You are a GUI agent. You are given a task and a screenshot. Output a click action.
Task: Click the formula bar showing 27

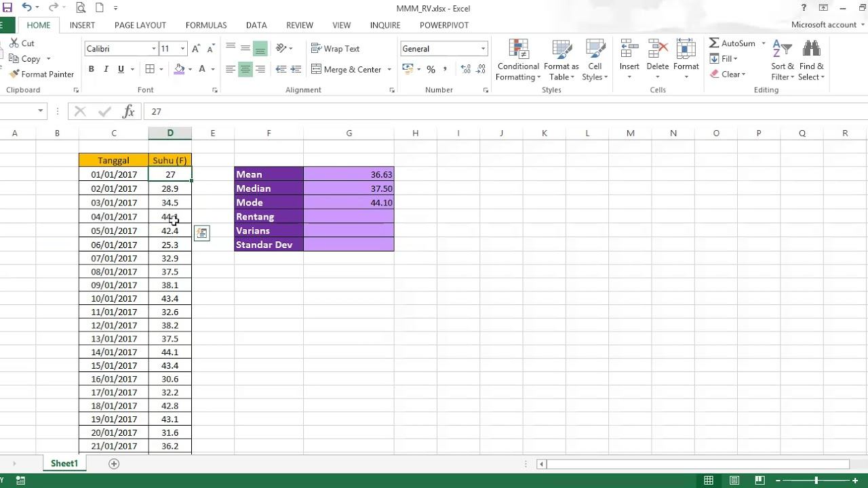coord(505,111)
